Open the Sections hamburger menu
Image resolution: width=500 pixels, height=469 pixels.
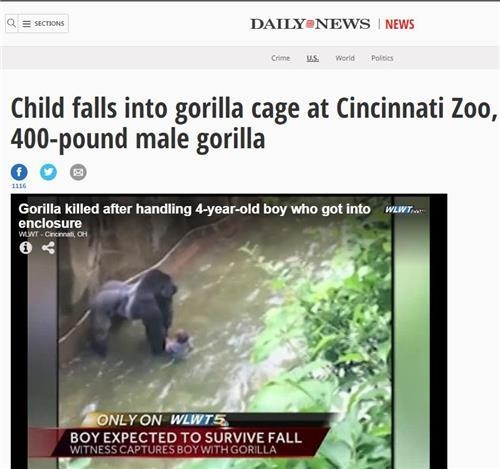(x=43, y=24)
